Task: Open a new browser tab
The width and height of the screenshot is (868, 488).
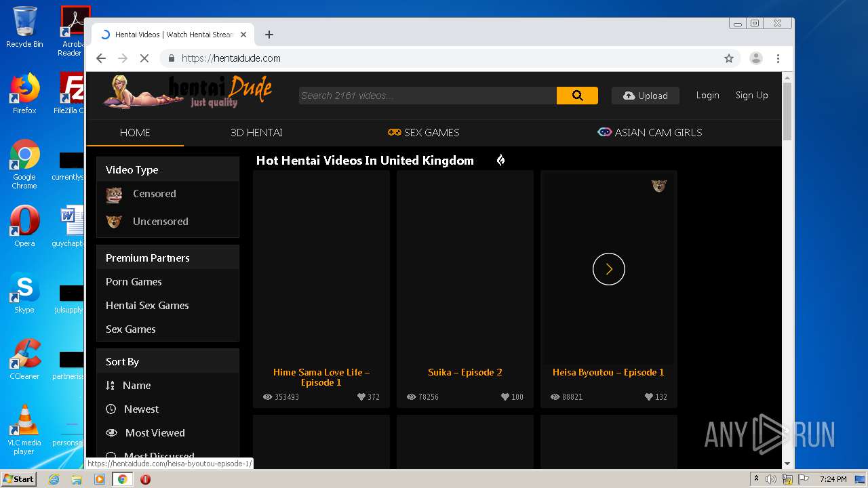Action: pos(269,35)
